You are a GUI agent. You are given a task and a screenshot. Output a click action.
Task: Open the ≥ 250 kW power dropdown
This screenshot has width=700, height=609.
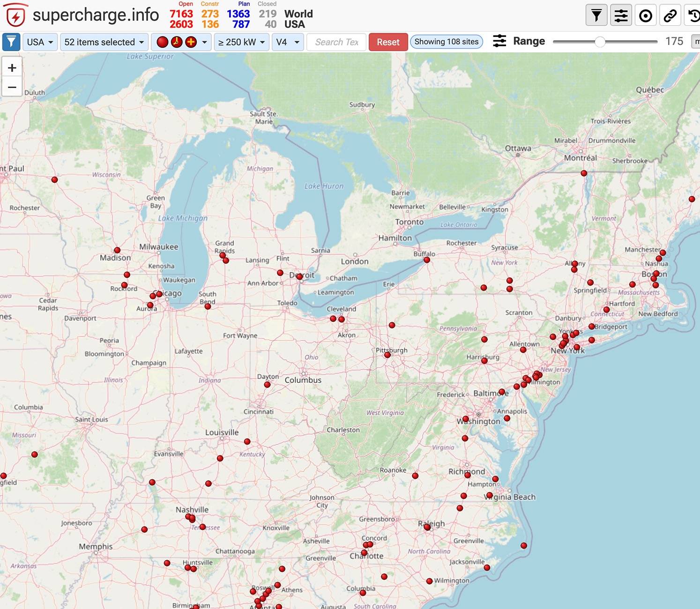241,42
